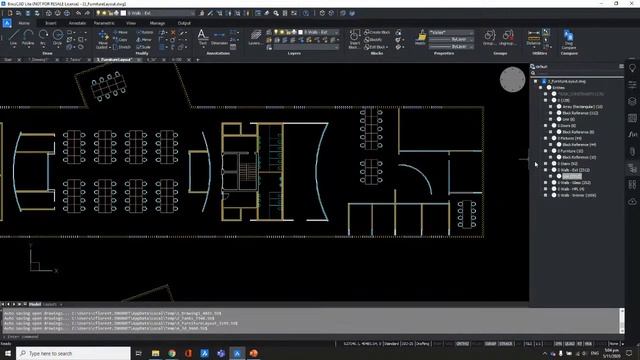
Task: Open the Varies color dropdown in Properties
Action: tap(451, 32)
